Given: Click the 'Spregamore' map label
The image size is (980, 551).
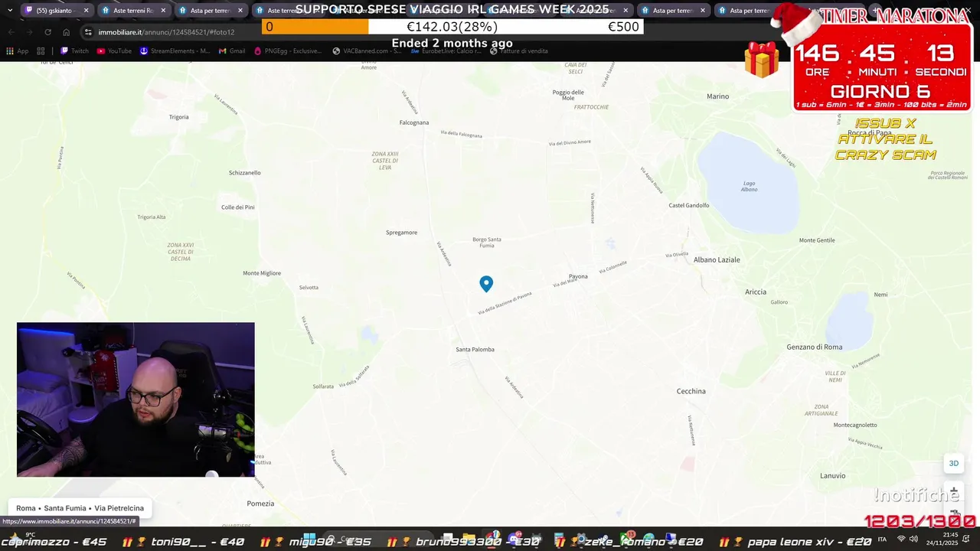Looking at the screenshot, I should click(x=401, y=233).
